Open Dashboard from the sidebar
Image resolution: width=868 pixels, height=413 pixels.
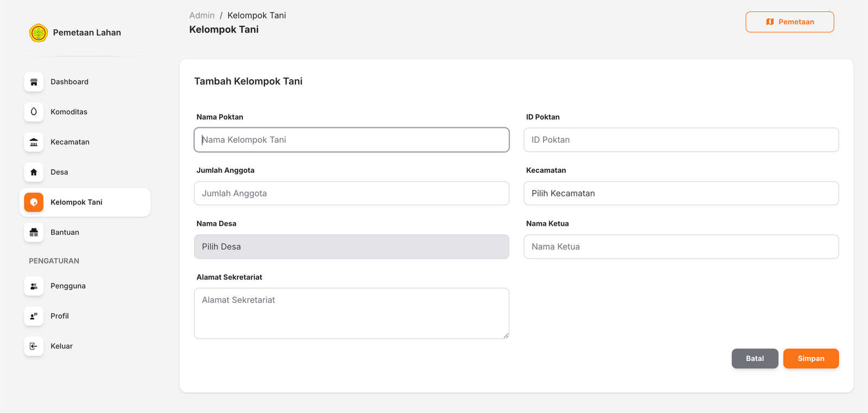click(x=85, y=82)
